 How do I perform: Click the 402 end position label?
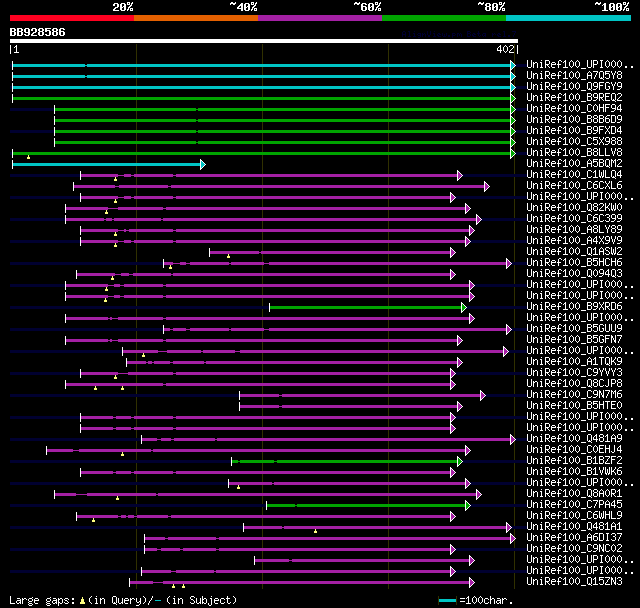point(505,50)
